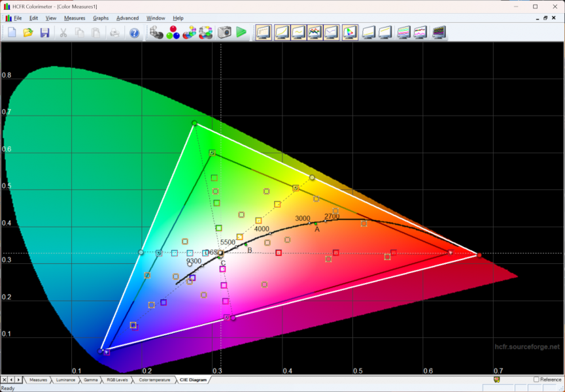Viewport: 565px width, 392px height.
Task: Start continuous measures with the green play icon
Action: [241, 32]
